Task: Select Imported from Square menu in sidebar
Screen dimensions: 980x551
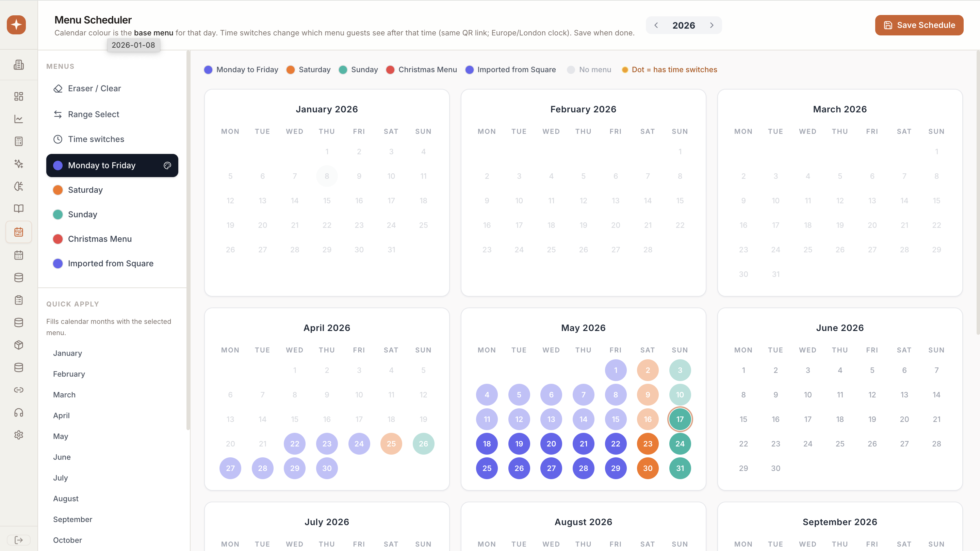Action: point(112,264)
